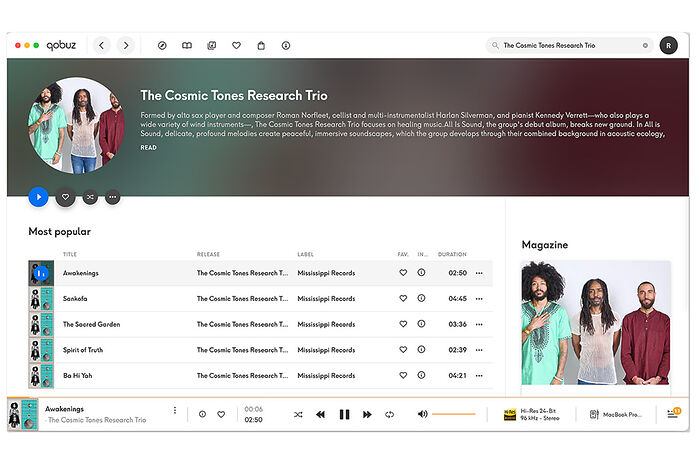Open the playlists icon in toolbar
The image size is (696, 464).
click(x=212, y=45)
